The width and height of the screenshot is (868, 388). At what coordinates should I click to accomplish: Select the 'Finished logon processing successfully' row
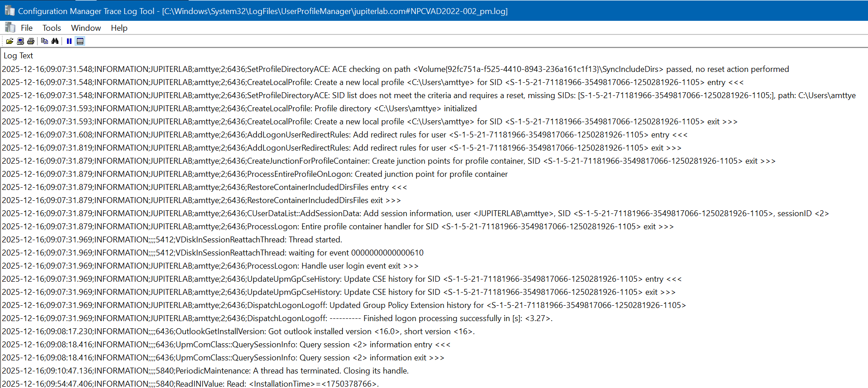434,318
